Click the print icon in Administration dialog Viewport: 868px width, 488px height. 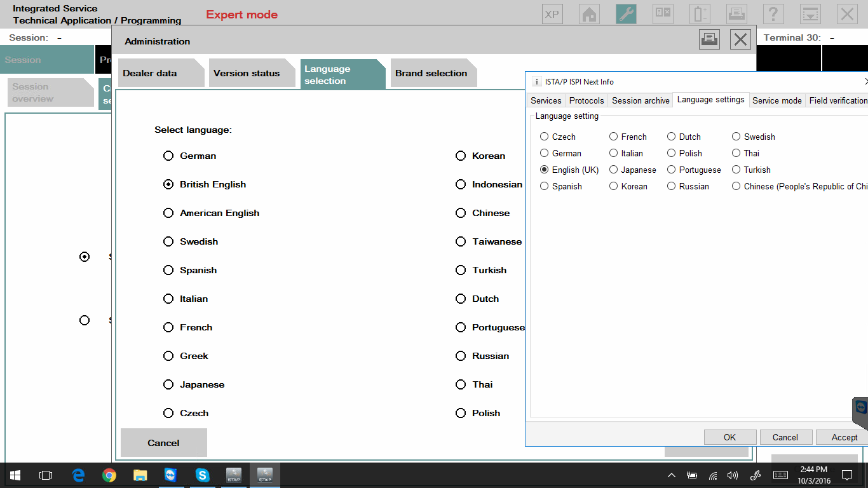pyautogui.click(x=709, y=39)
